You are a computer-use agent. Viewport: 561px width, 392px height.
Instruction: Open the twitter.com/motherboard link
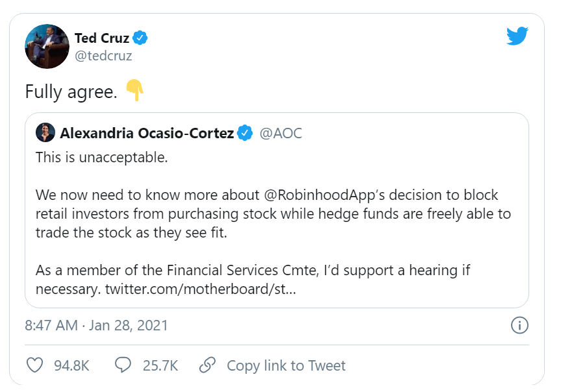point(200,289)
